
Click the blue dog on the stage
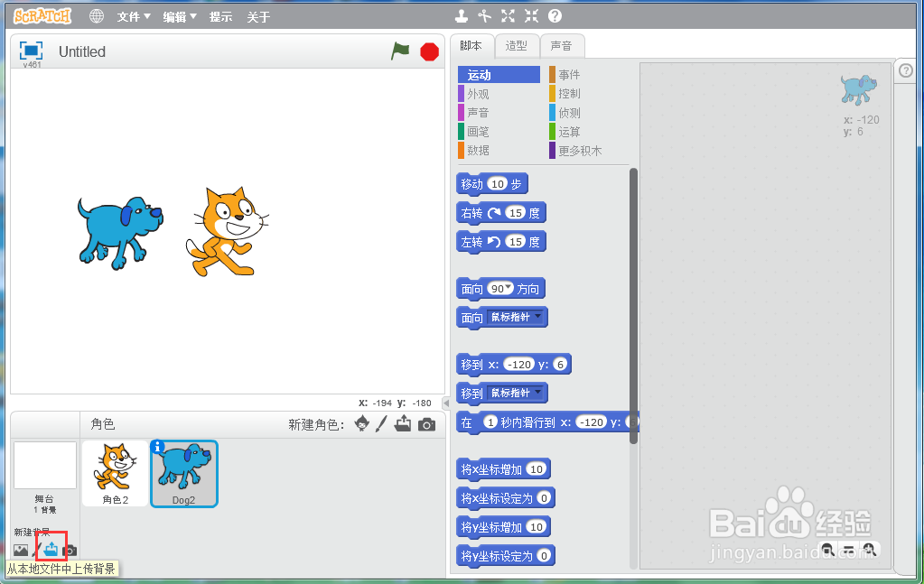120,233
